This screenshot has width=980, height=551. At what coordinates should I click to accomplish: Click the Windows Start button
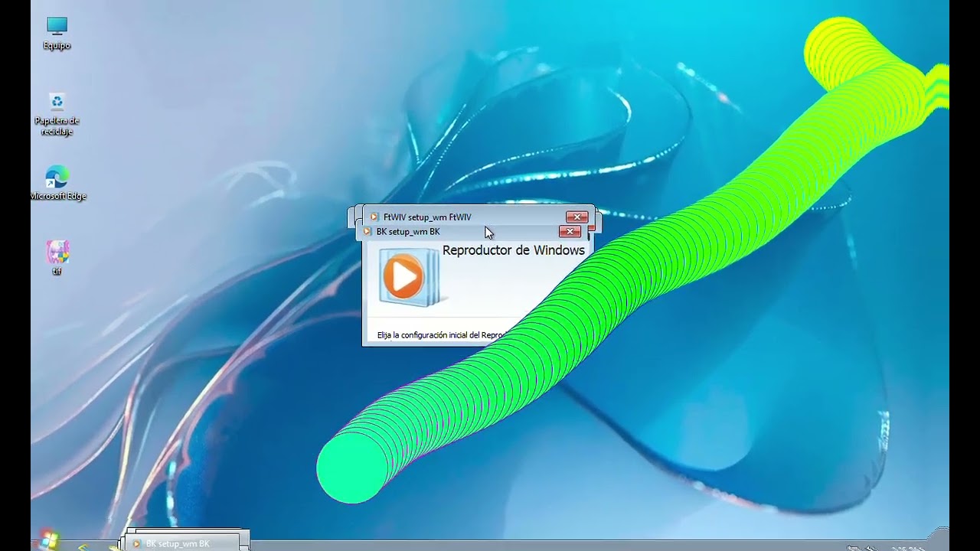[x=50, y=540]
